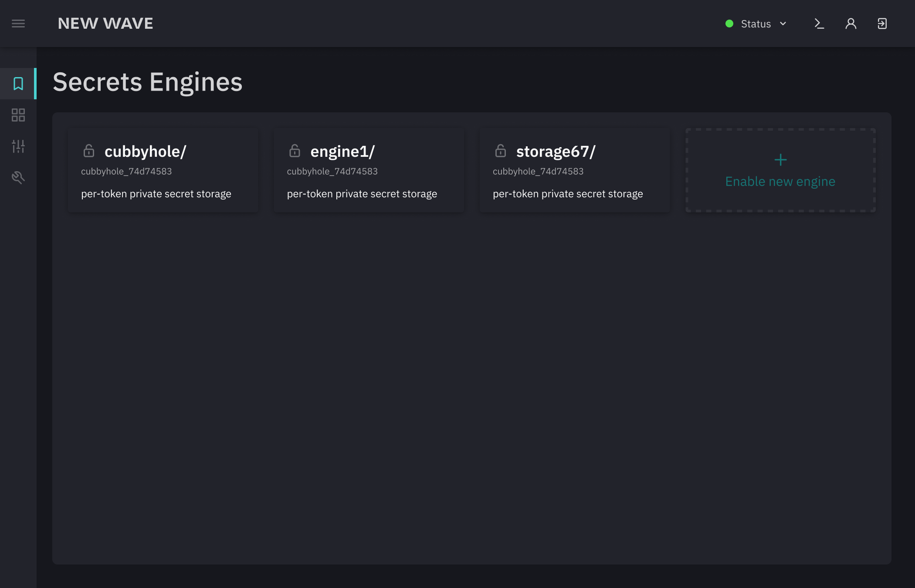The width and height of the screenshot is (915, 588).
Task: Open the storage67/ secrets engine
Action: (x=556, y=152)
